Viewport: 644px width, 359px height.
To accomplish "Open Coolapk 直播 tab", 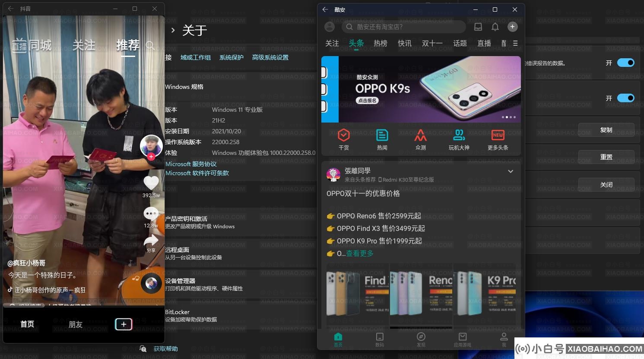I will pos(484,43).
